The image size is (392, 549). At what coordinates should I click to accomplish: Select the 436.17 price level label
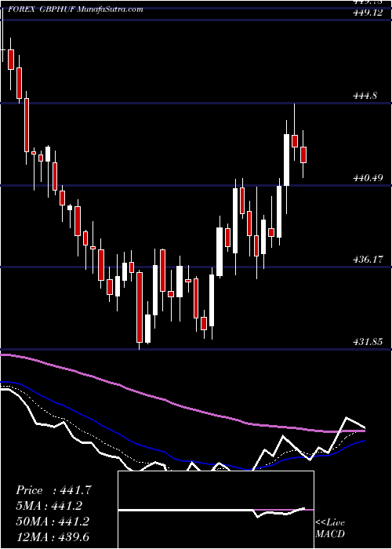368,260
